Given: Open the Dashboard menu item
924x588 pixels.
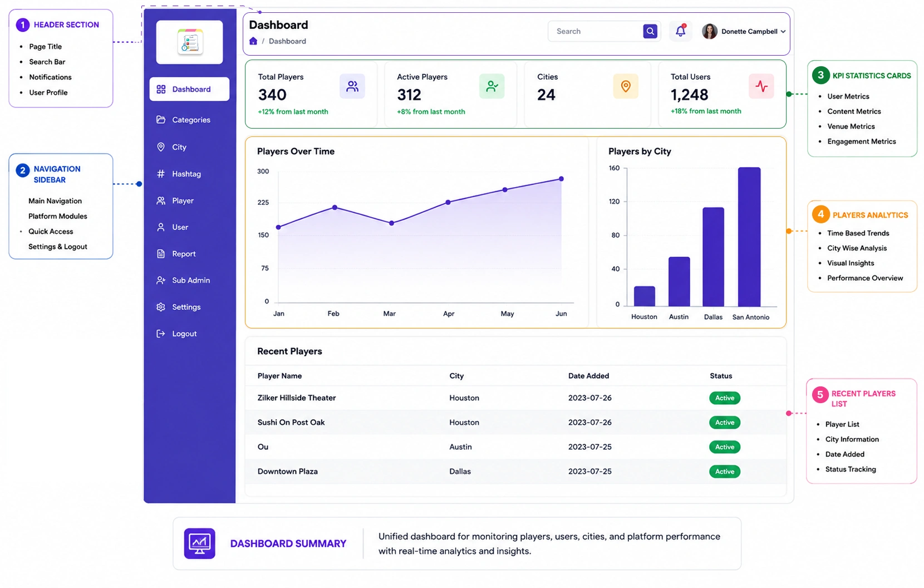Looking at the screenshot, I should pyautogui.click(x=189, y=89).
